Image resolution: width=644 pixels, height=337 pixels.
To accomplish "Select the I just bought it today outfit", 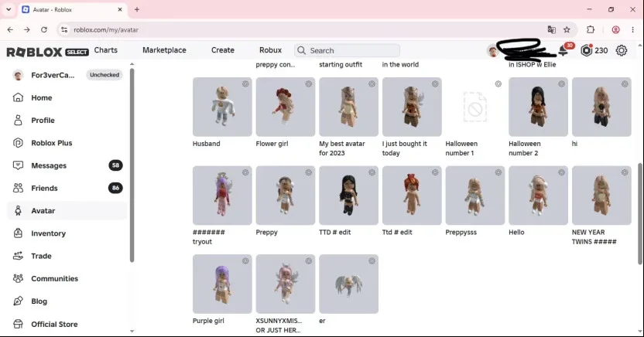I will (412, 107).
